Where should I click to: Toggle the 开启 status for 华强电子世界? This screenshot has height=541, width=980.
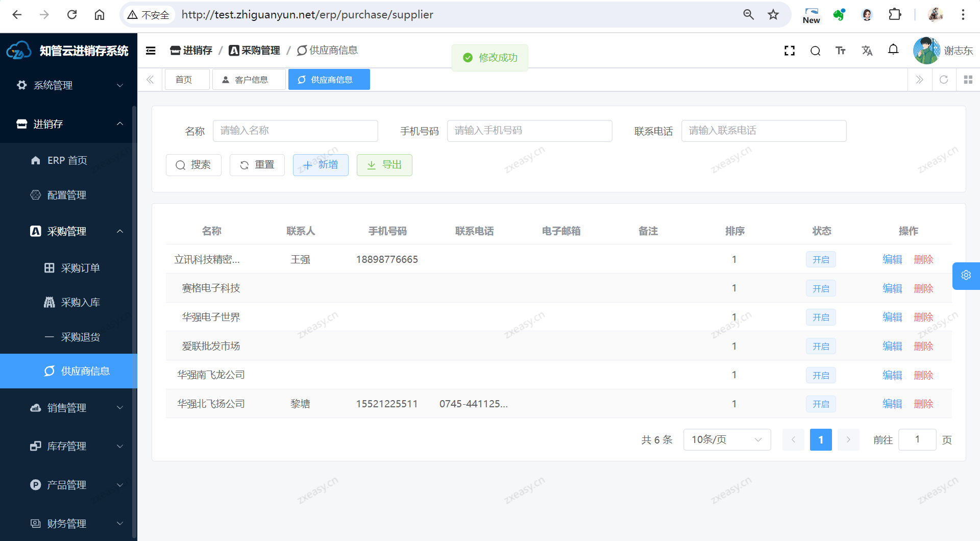coord(821,317)
